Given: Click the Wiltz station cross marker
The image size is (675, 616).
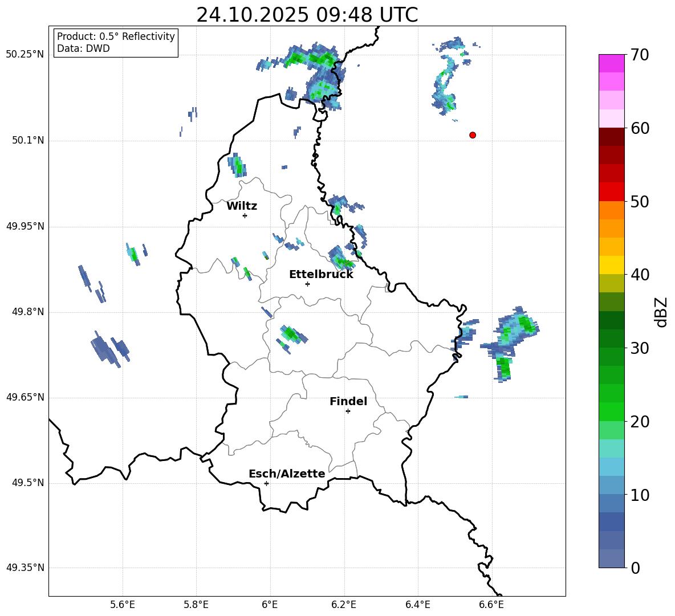Looking at the screenshot, I should coord(245,215).
